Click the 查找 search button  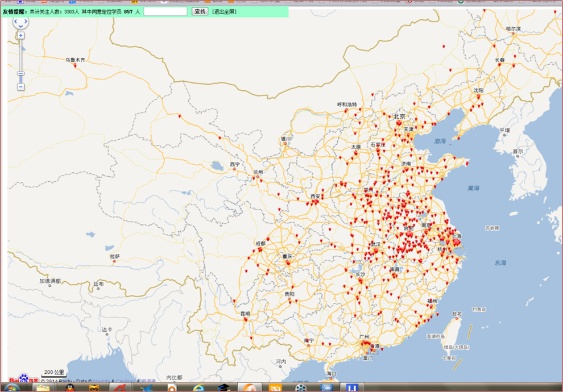coord(200,11)
